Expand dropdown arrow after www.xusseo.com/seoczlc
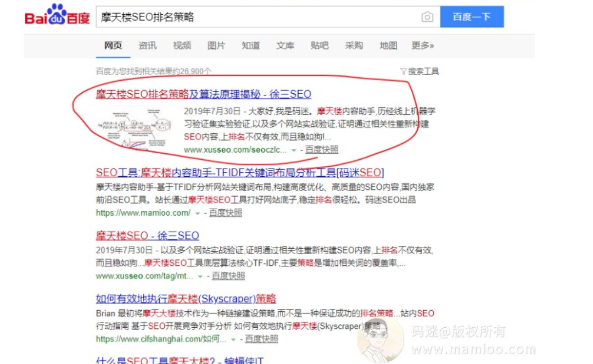Viewport: 593px width, 364px height. 293,150
